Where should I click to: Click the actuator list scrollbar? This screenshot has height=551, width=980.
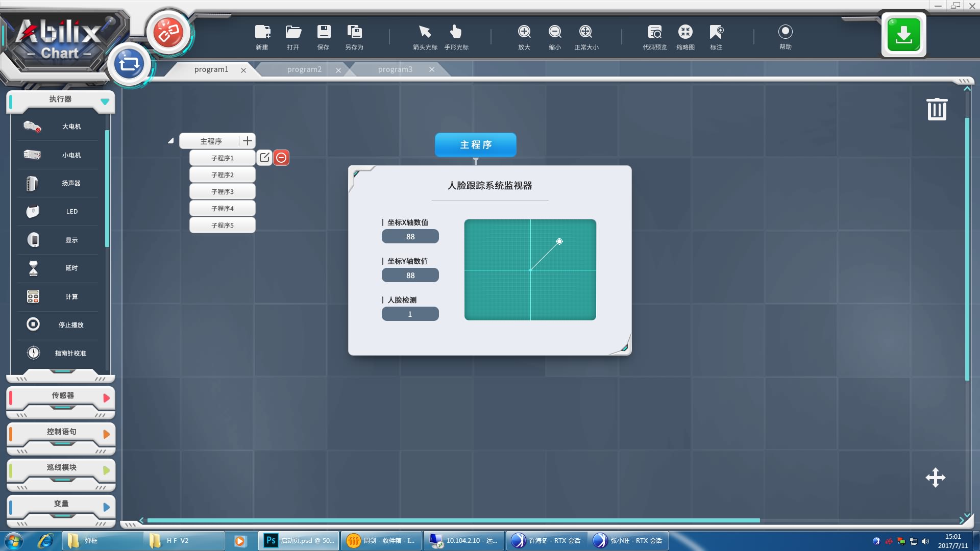(107, 189)
